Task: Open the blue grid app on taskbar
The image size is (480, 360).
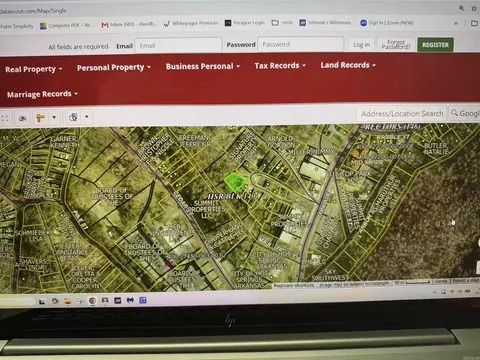Action: pyautogui.click(x=143, y=300)
